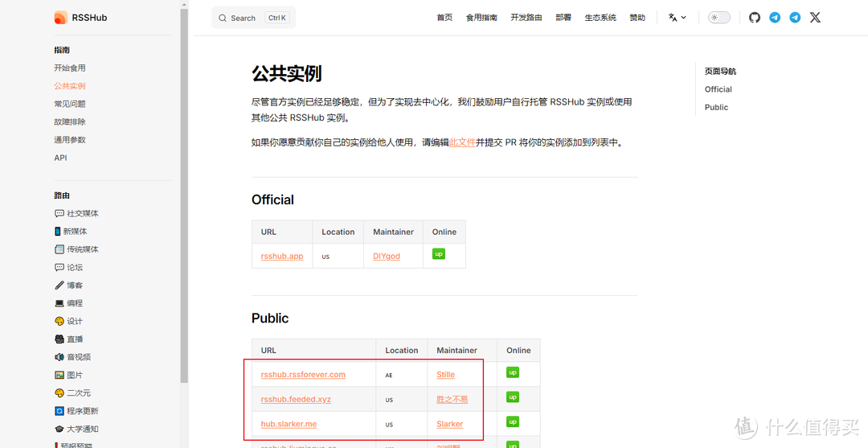Click the Telegram icon beside the GitHub icon

[x=775, y=18]
